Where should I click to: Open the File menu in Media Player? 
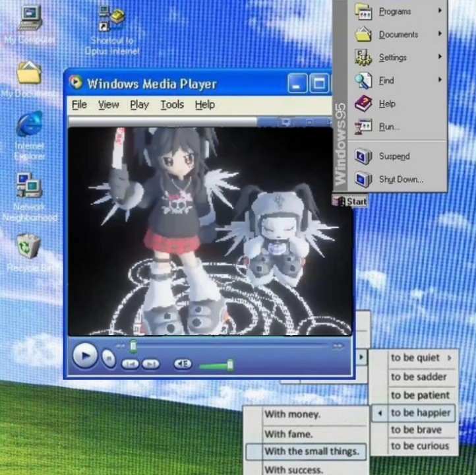[79, 105]
